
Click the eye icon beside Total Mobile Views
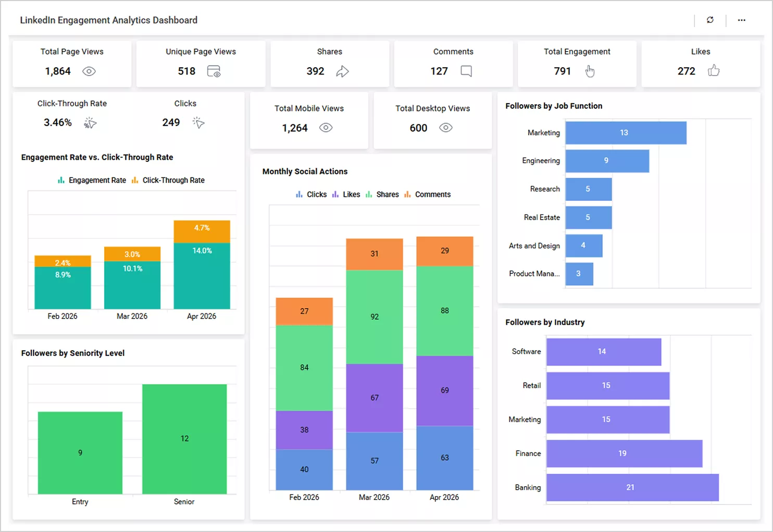[x=326, y=128]
